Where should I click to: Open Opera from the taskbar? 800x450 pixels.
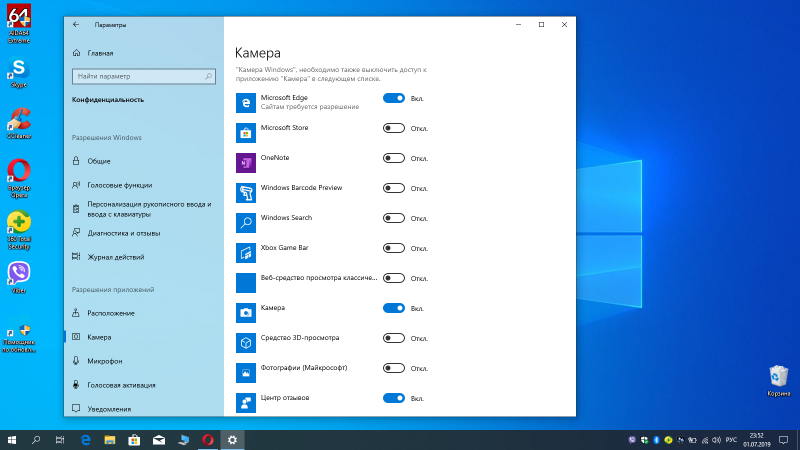208,439
